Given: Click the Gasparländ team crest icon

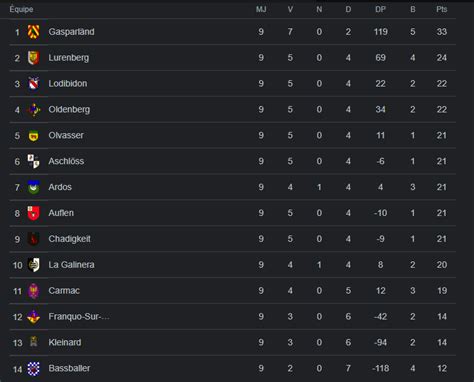Looking at the screenshot, I should pos(33,32).
